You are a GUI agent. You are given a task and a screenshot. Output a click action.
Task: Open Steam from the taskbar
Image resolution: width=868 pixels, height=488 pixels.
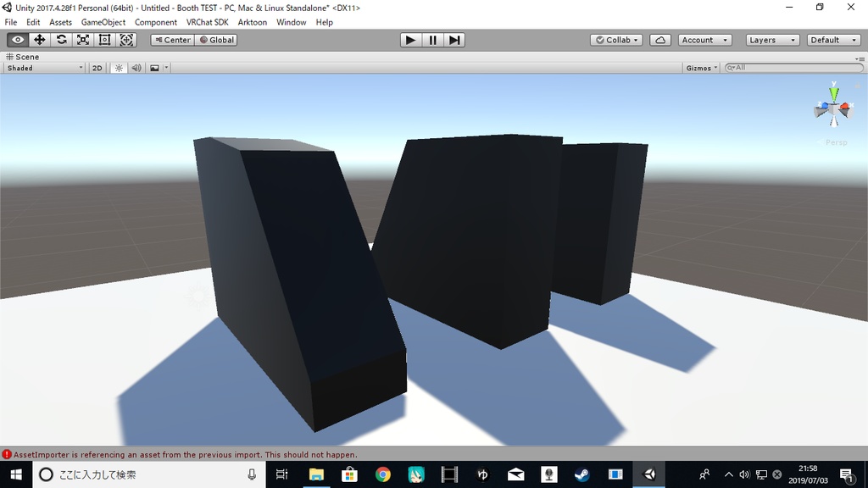click(581, 474)
